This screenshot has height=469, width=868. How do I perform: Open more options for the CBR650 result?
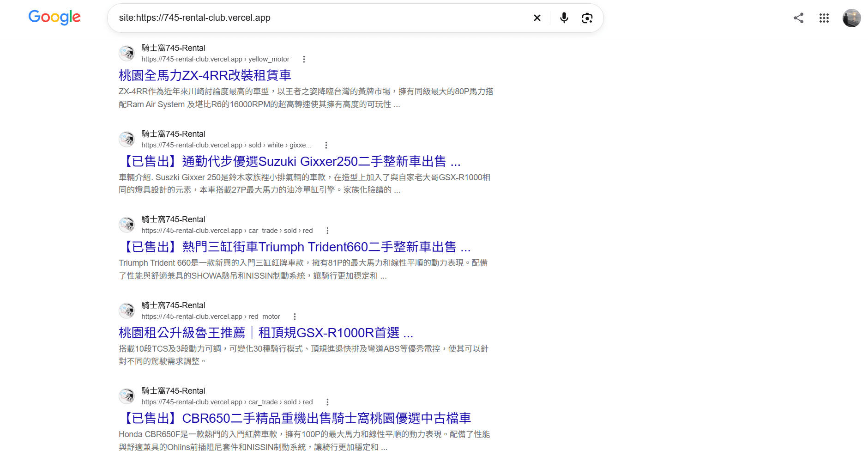[x=327, y=402]
